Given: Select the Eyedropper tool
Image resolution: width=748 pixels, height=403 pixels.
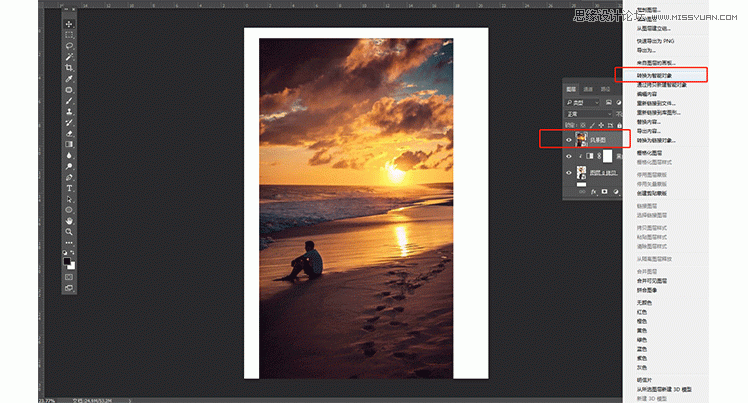Looking at the screenshot, I should (69, 78).
